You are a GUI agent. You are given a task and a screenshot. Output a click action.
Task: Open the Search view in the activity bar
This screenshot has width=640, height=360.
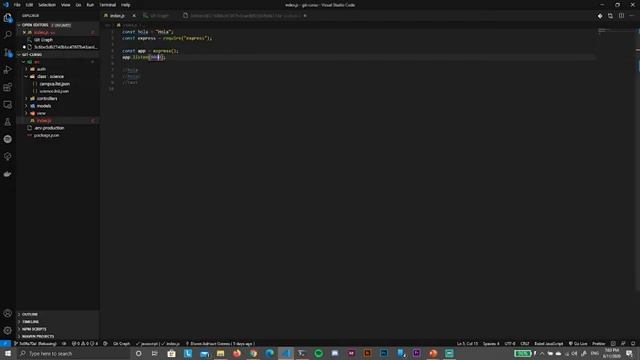8,35
